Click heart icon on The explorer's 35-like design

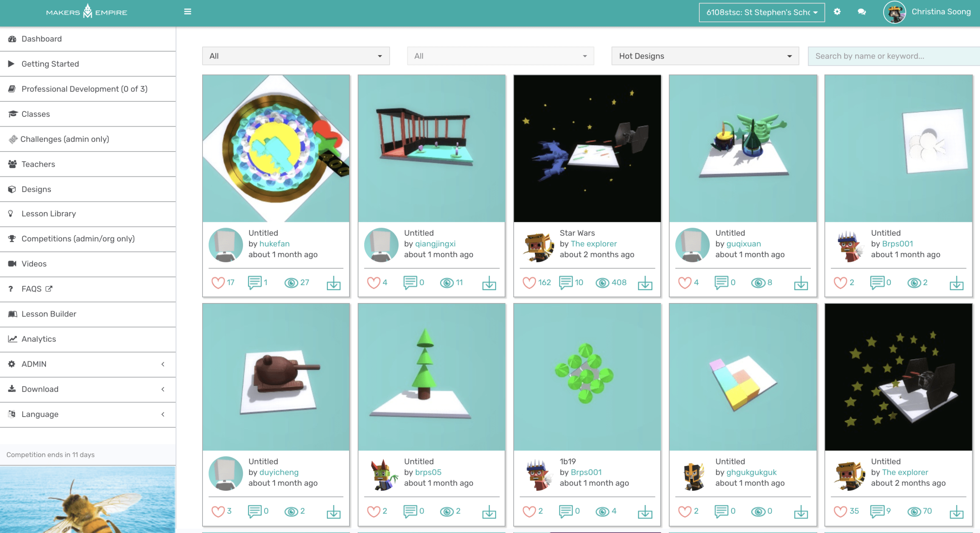[x=840, y=511]
